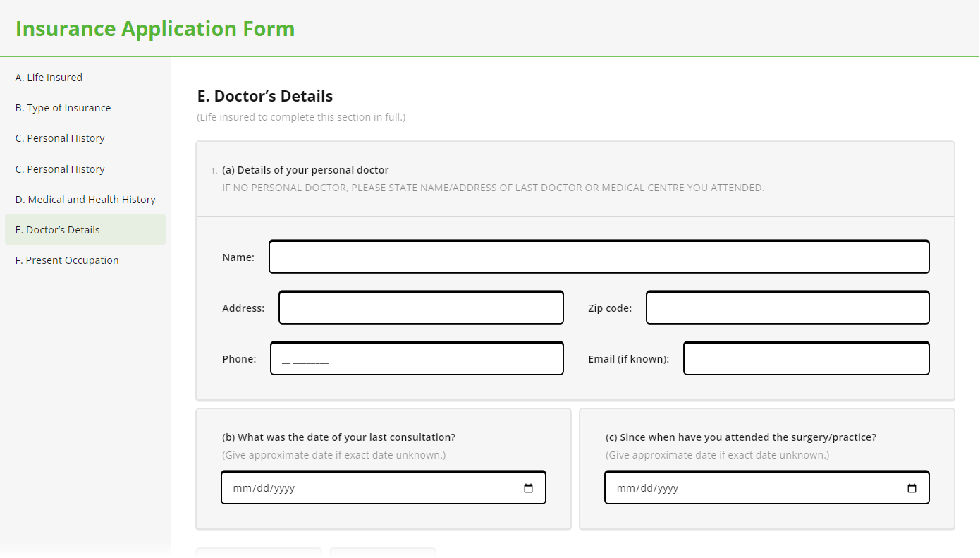Navigate to section A. Life Insured

click(x=49, y=78)
